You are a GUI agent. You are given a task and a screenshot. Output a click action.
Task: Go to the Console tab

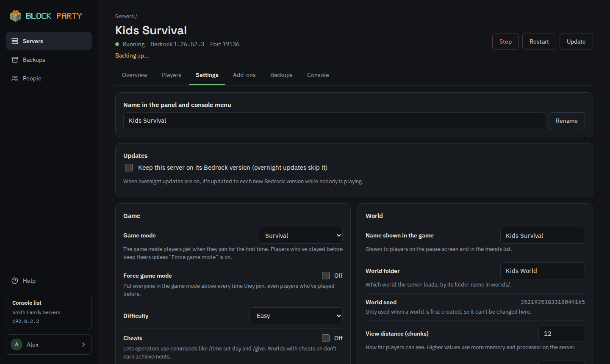pyautogui.click(x=318, y=75)
